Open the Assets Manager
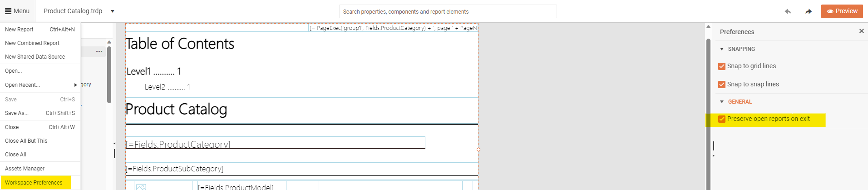The width and height of the screenshot is (868, 190). coord(40,169)
